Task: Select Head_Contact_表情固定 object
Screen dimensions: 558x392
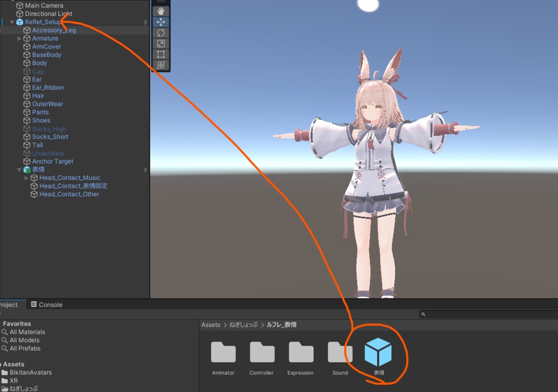Action: pos(74,186)
